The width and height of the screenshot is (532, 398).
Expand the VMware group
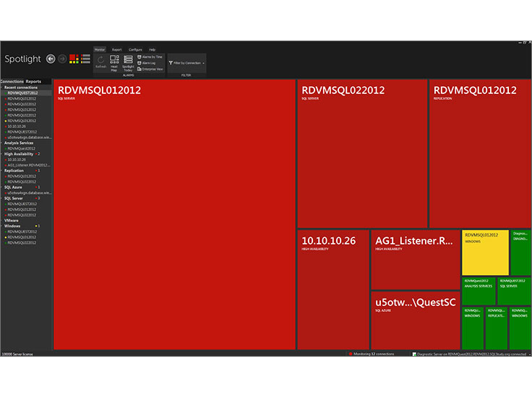click(x=2, y=221)
